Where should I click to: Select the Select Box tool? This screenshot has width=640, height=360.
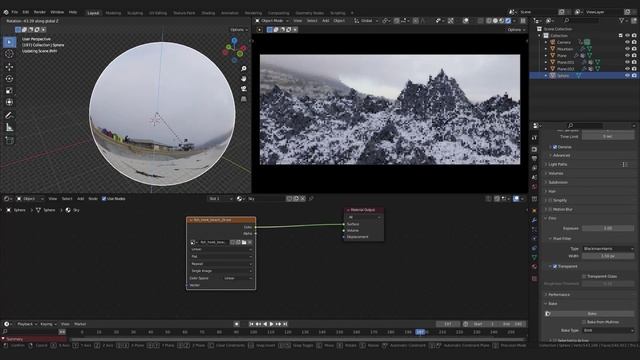pyautogui.click(x=9, y=42)
